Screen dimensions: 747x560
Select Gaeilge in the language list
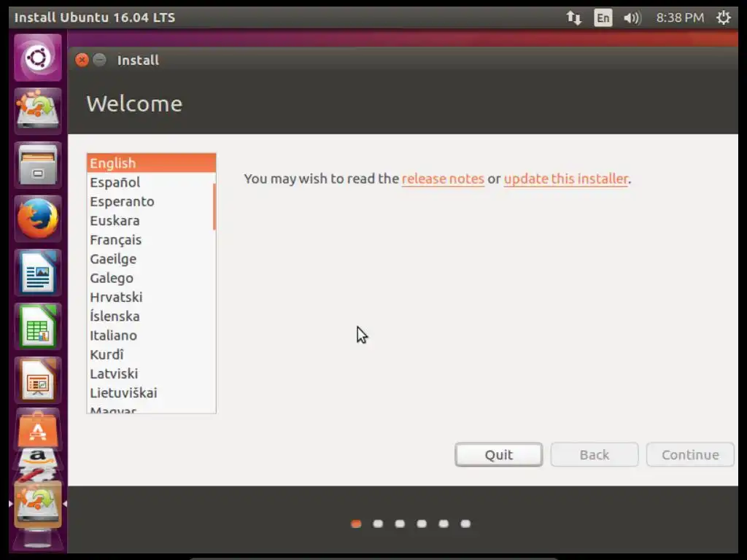(150, 259)
